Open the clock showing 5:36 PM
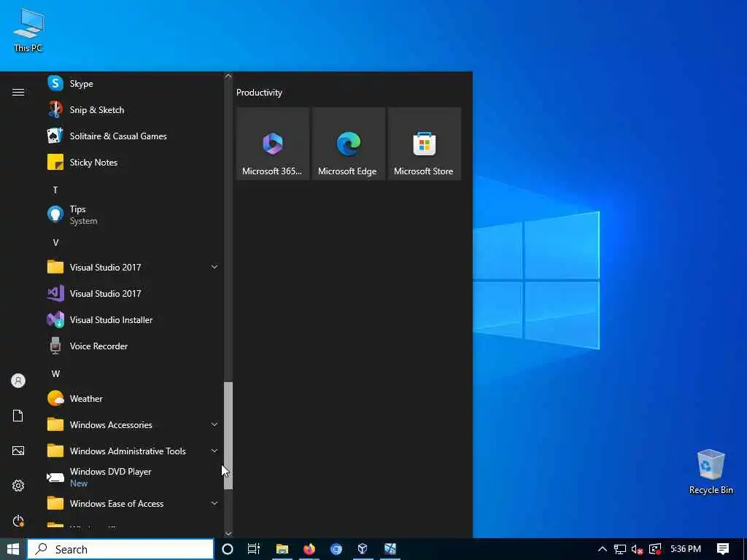This screenshot has width=747, height=560. coord(686,549)
